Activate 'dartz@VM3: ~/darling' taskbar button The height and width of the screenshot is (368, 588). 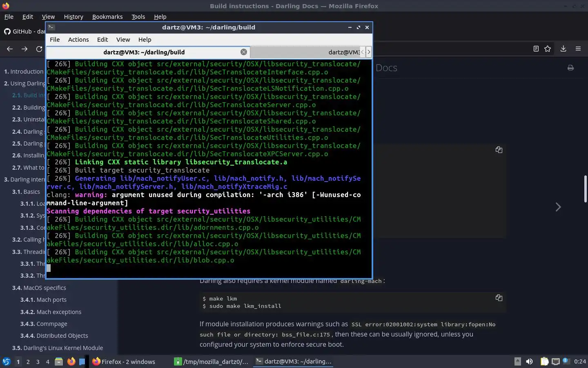pos(293,361)
